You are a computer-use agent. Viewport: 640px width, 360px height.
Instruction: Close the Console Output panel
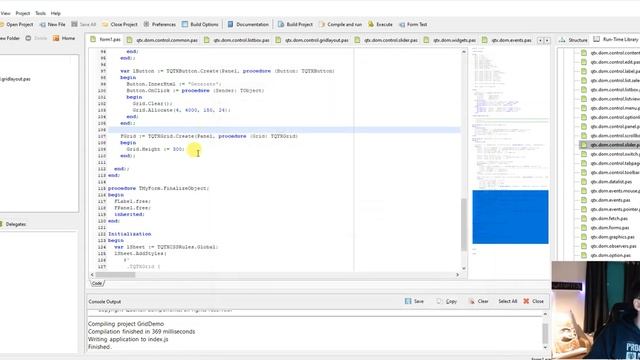coord(533,301)
